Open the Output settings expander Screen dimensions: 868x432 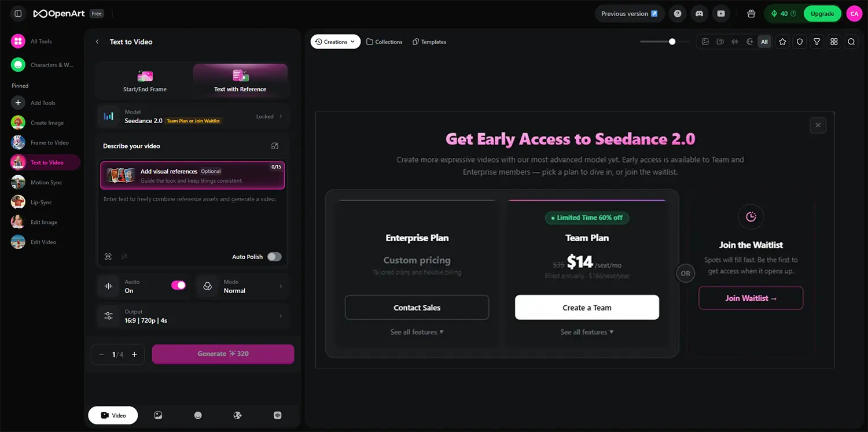pos(281,316)
